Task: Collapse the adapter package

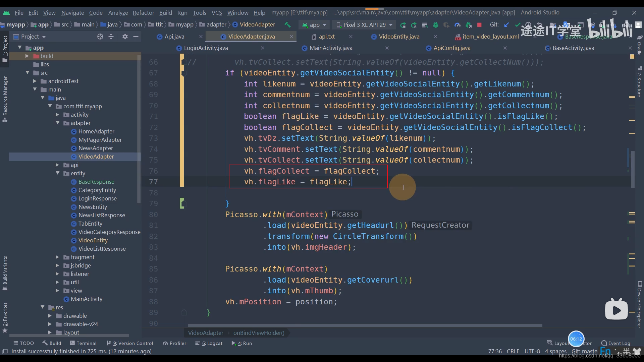Action: 57,123
